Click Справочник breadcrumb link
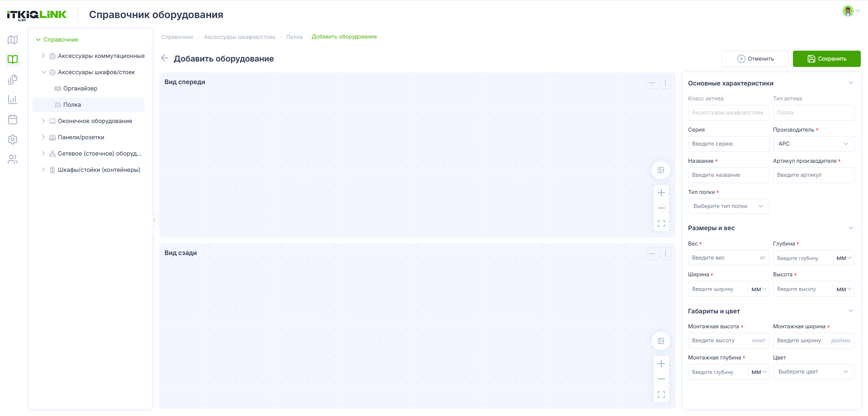This screenshot has width=868, height=416. pyautogui.click(x=177, y=37)
